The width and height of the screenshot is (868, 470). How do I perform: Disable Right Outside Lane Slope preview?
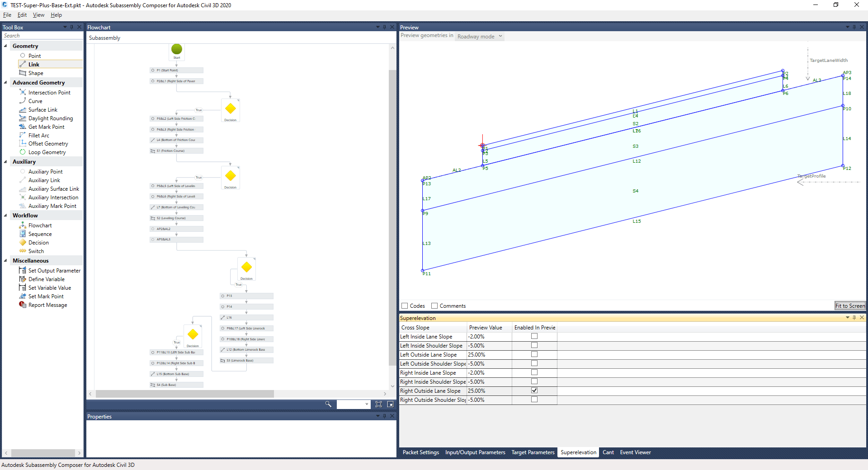(x=534, y=390)
